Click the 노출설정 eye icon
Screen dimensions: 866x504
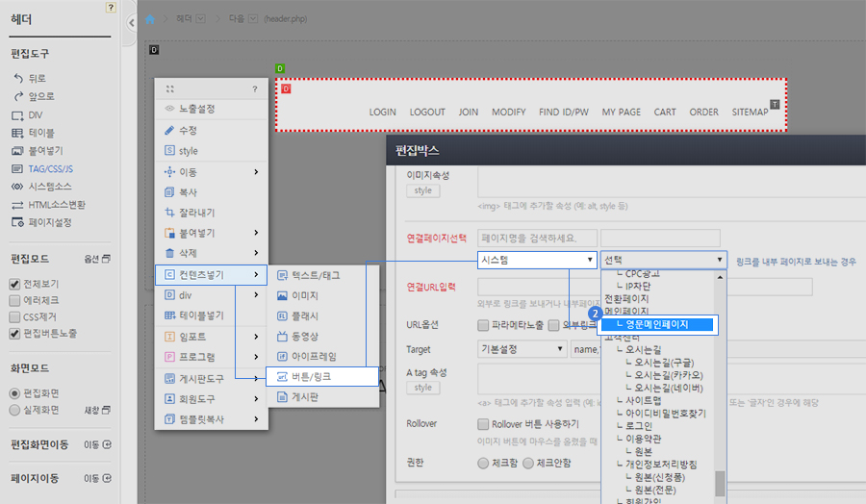coord(169,109)
